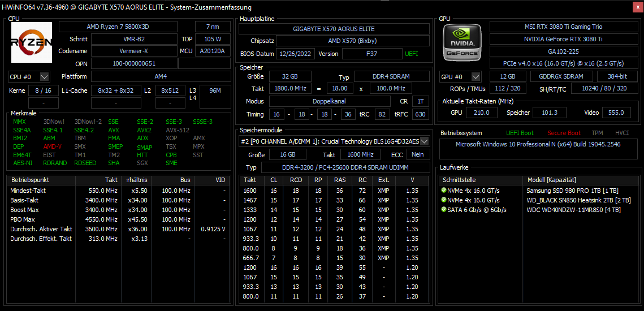
Task: Click the BIOS Version value F37
Action: click(372, 54)
